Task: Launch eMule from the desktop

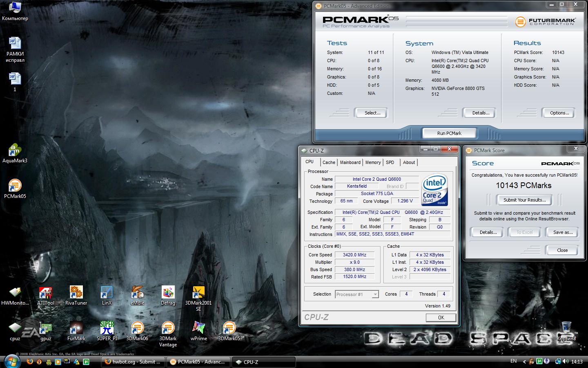Action: [137, 296]
